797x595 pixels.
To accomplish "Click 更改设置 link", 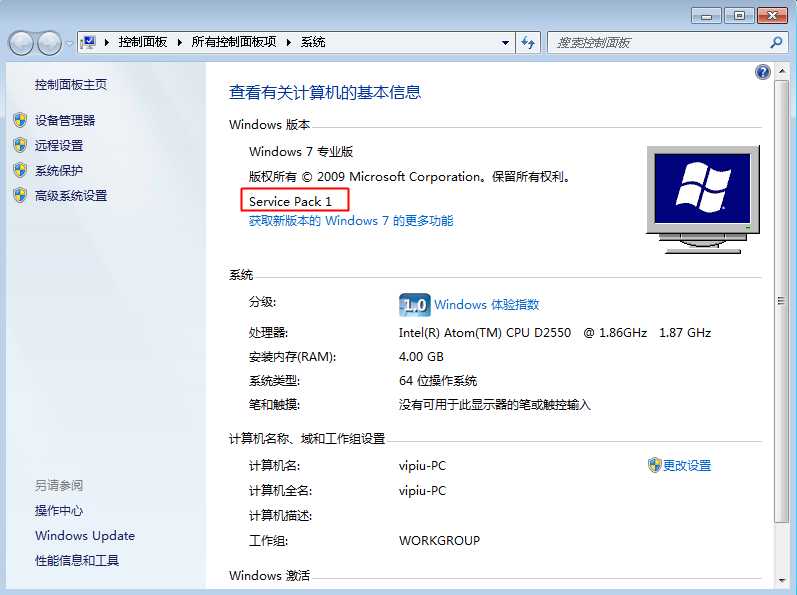I will (687, 465).
